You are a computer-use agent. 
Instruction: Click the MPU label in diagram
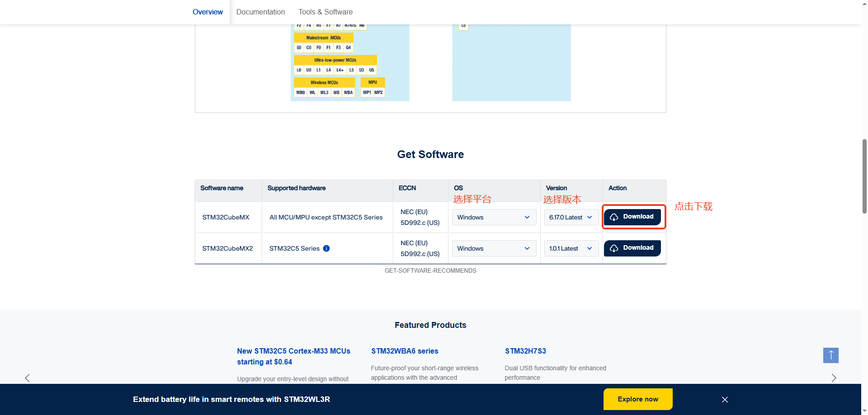(x=373, y=83)
